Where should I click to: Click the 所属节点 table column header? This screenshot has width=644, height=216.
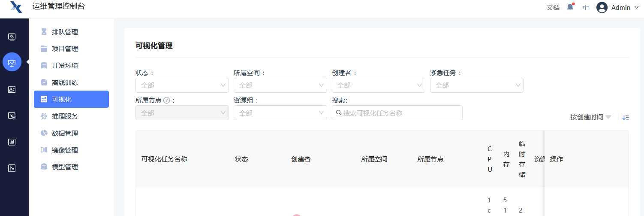click(x=430, y=159)
